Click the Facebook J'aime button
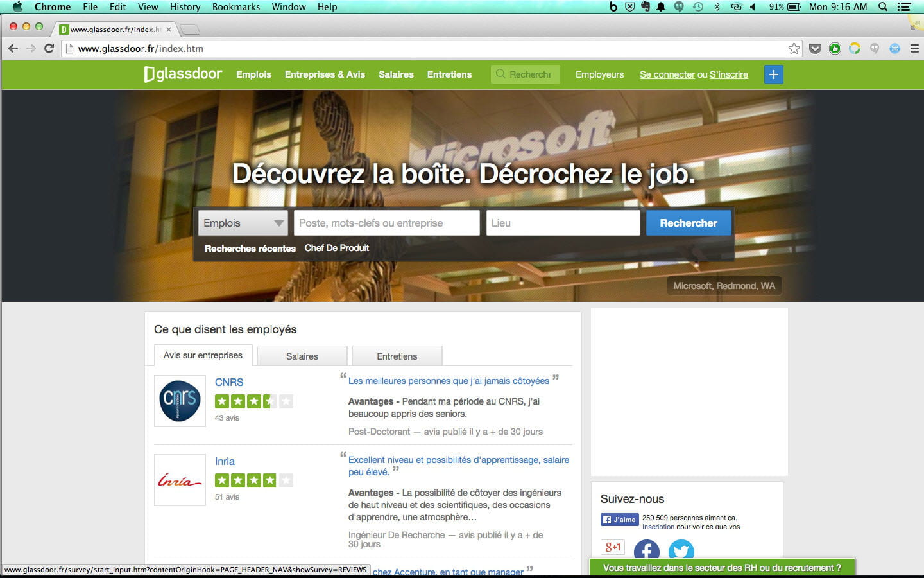The height and width of the screenshot is (578, 924). [x=619, y=520]
